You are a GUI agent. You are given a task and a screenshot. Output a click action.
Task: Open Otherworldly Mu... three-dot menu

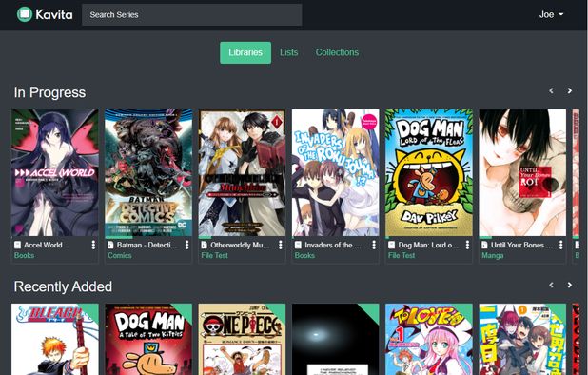coord(280,245)
